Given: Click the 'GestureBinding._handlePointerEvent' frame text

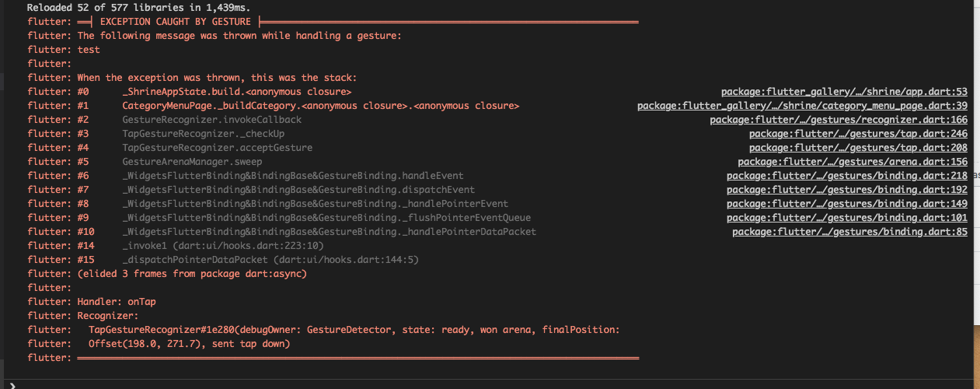Looking at the screenshot, I should 316,204.
